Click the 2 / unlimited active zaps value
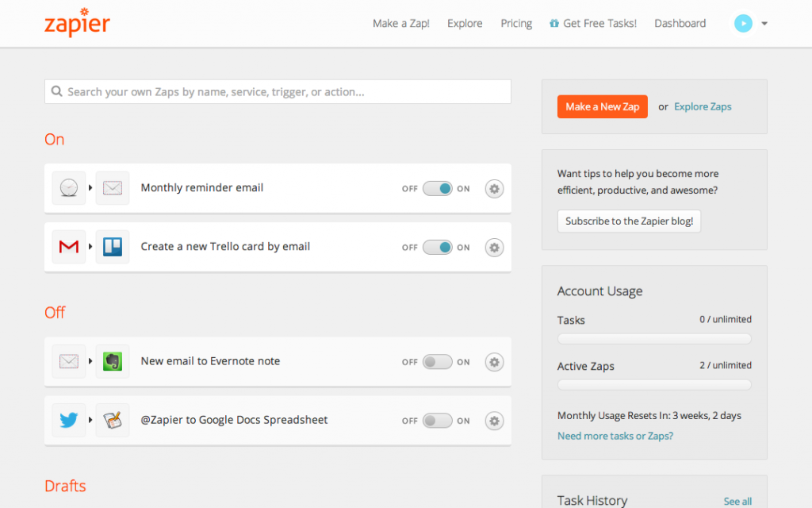Viewport: 812px width, 508px height. [726, 365]
